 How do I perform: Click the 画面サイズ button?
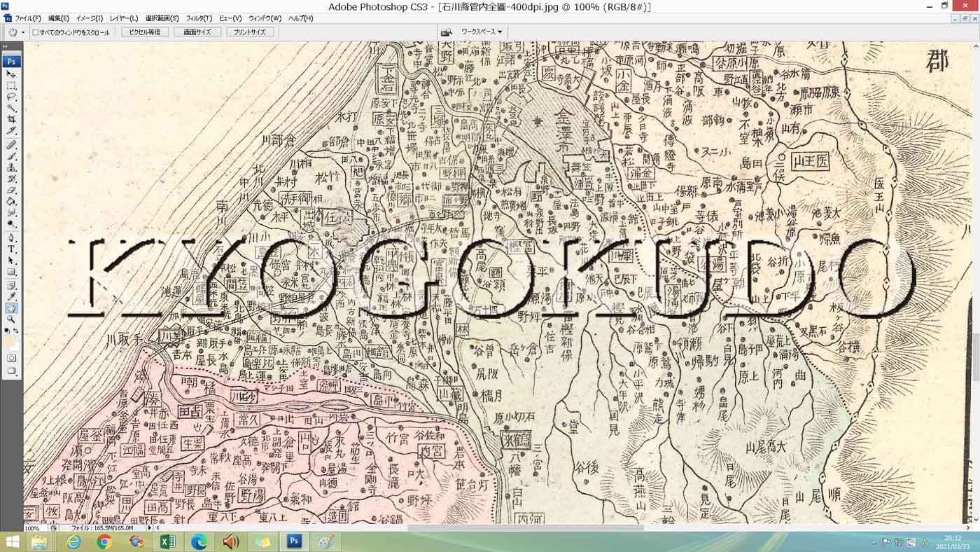[x=197, y=32]
